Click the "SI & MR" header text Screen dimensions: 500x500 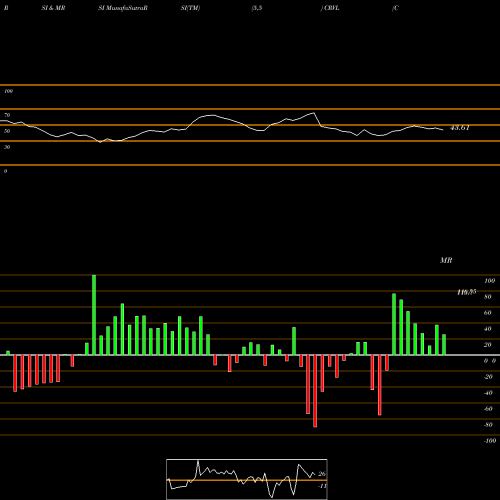coord(53,8)
